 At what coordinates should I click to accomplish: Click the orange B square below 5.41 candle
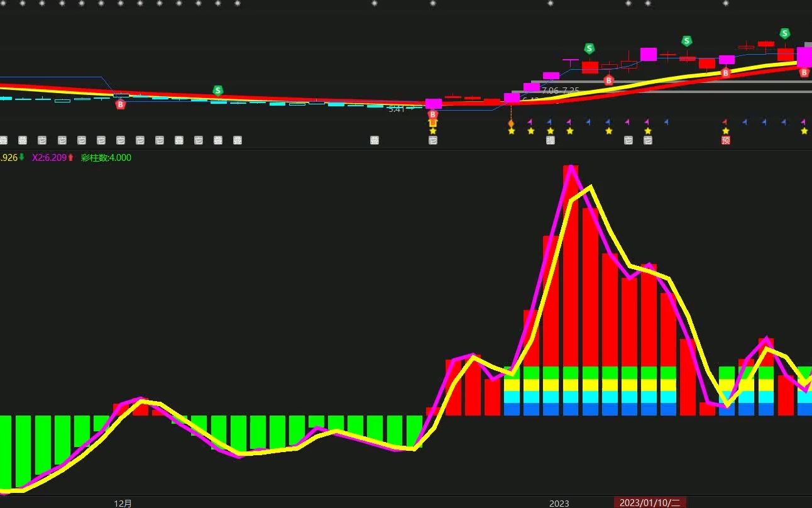[433, 123]
